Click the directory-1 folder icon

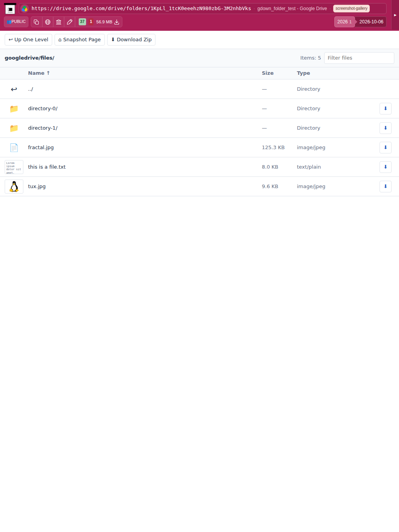(x=14, y=128)
